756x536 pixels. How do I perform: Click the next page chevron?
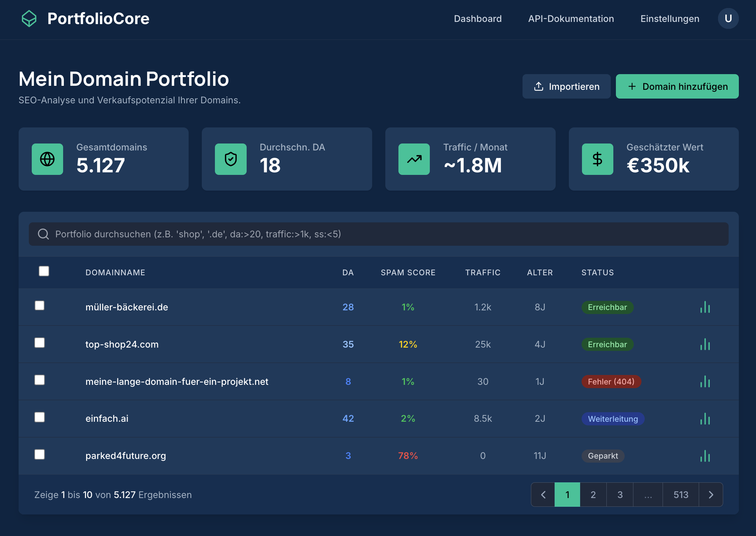point(711,495)
